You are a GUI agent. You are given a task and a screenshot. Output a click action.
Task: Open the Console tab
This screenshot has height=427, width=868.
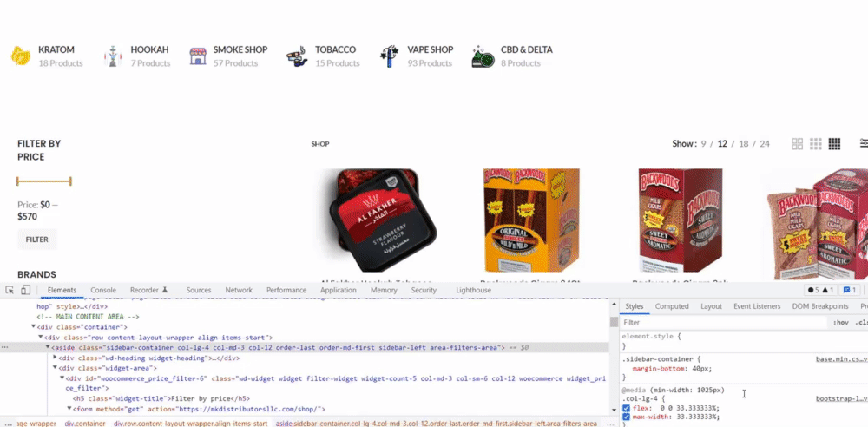coord(103,290)
